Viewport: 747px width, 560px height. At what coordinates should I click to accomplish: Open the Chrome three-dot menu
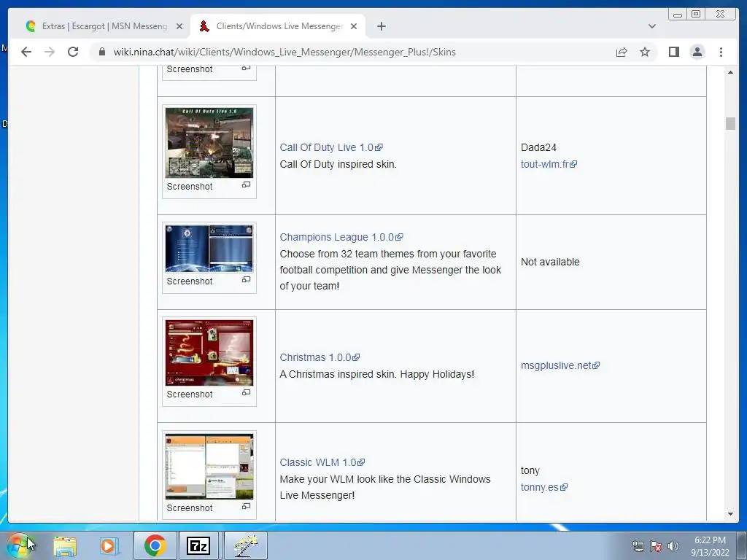coord(721,52)
